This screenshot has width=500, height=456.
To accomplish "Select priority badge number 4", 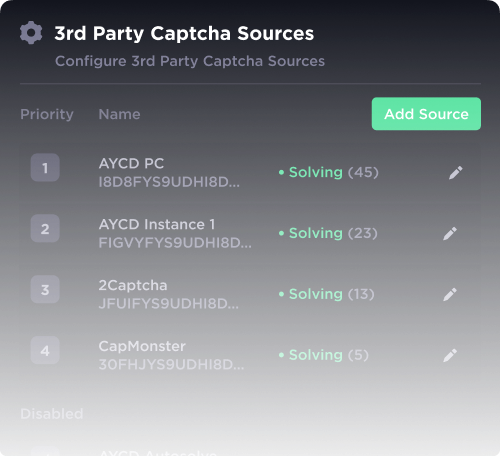I will point(45,350).
